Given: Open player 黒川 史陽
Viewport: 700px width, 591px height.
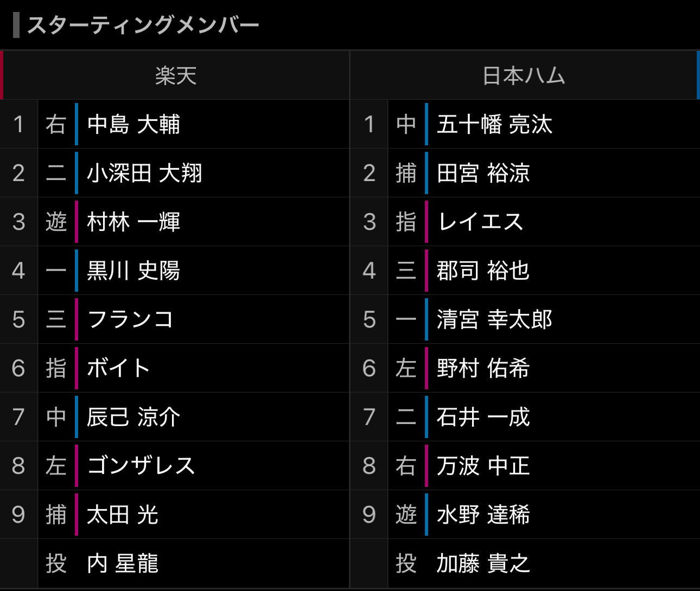Looking at the screenshot, I should click(x=133, y=271).
